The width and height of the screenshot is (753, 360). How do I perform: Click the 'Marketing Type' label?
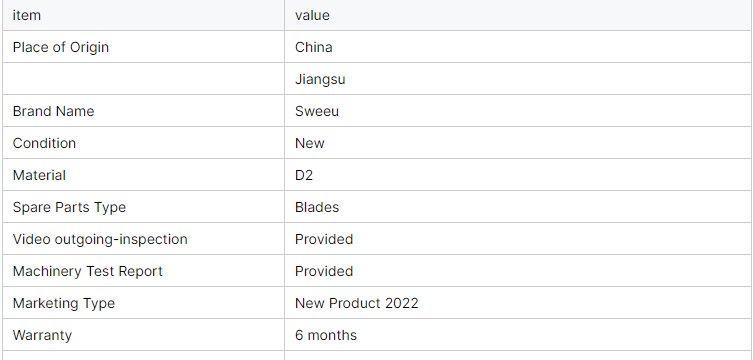tap(64, 303)
